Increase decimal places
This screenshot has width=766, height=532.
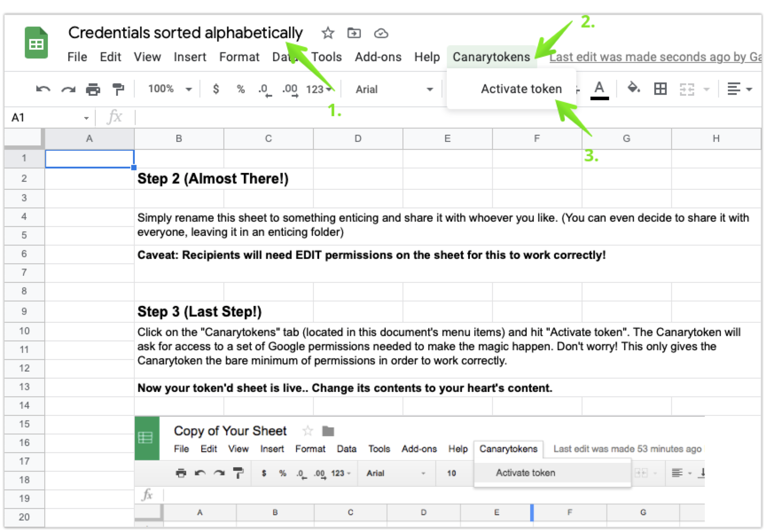[x=290, y=90]
